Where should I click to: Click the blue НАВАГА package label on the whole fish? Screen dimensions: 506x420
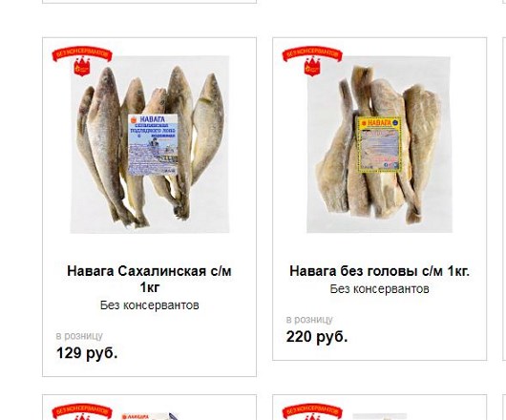pos(153,144)
